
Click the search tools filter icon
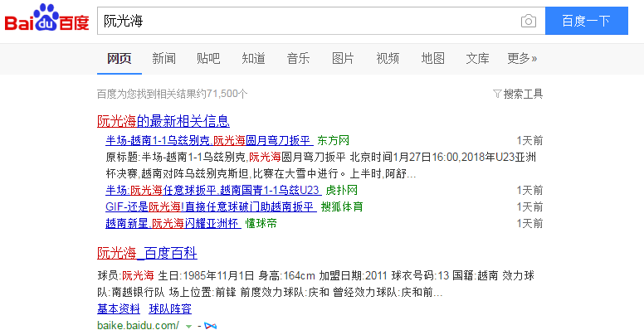point(497,94)
